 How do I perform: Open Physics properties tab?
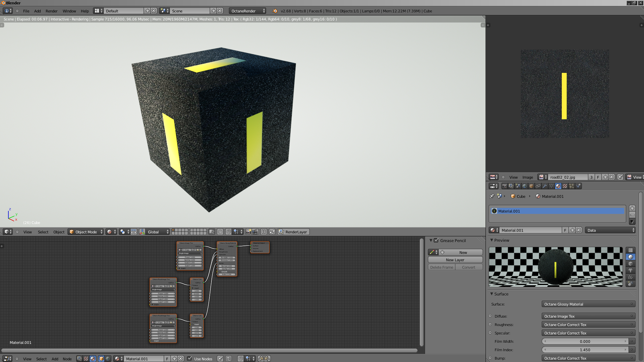[578, 186]
